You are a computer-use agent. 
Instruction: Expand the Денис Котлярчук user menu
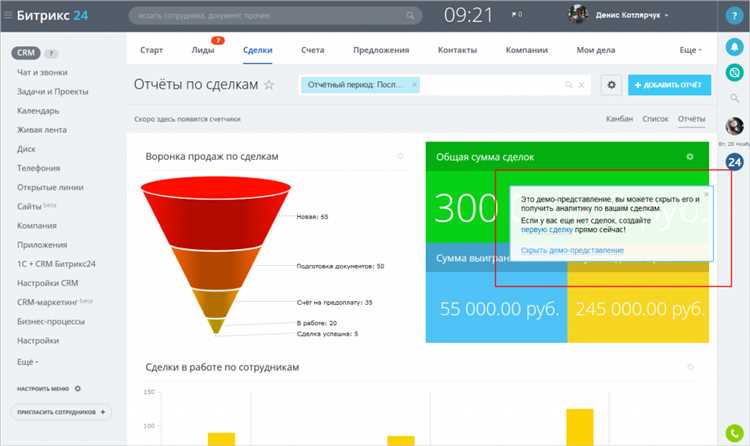(x=631, y=15)
